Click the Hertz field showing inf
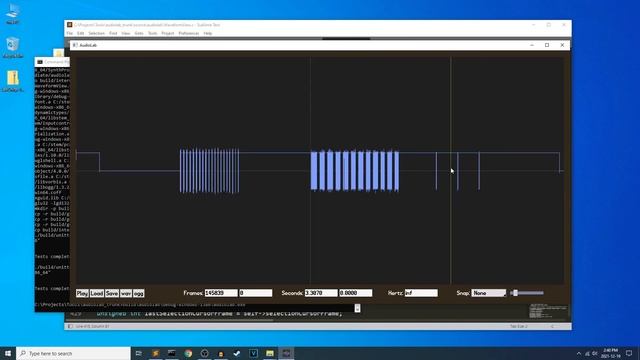 tap(421, 293)
